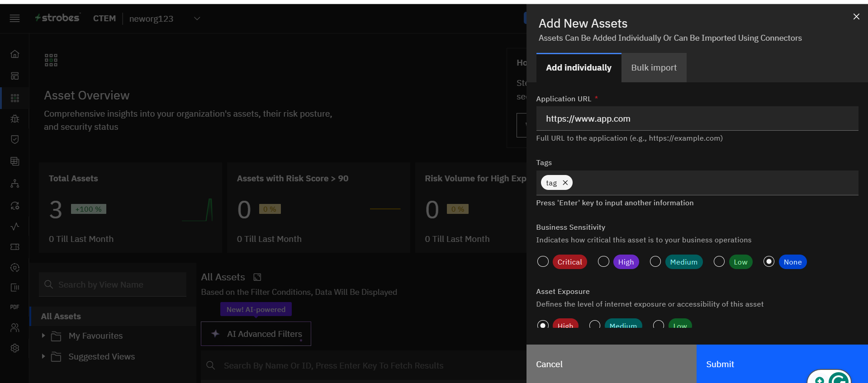The image size is (868, 383).
Task: Select the Add individually tab
Action: pyautogui.click(x=579, y=68)
